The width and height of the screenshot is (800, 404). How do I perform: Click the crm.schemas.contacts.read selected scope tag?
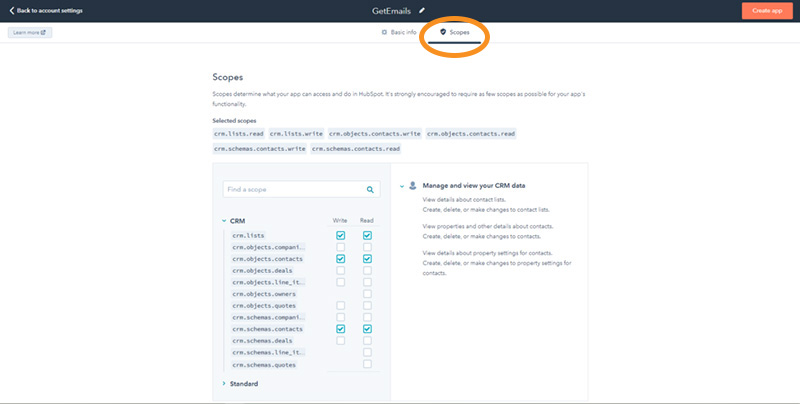[356, 149]
